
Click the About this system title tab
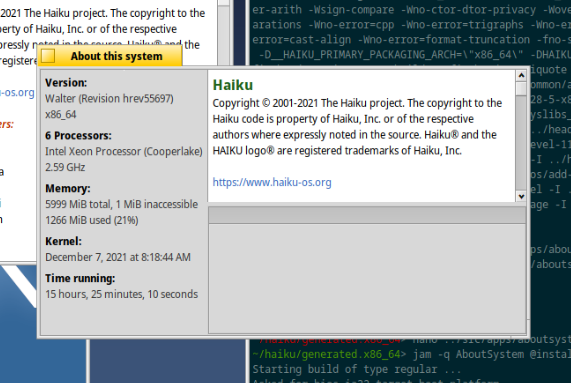point(110,56)
